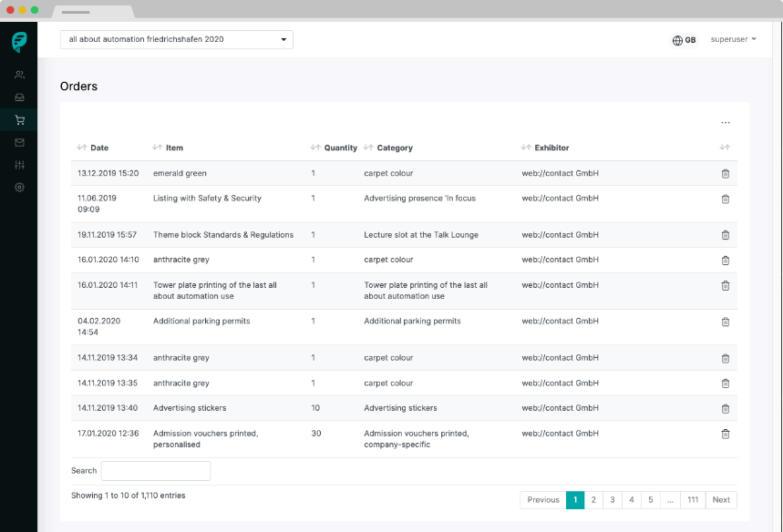Open the envelope mail icon in sidebar
This screenshot has width=783, height=532.
(x=19, y=143)
